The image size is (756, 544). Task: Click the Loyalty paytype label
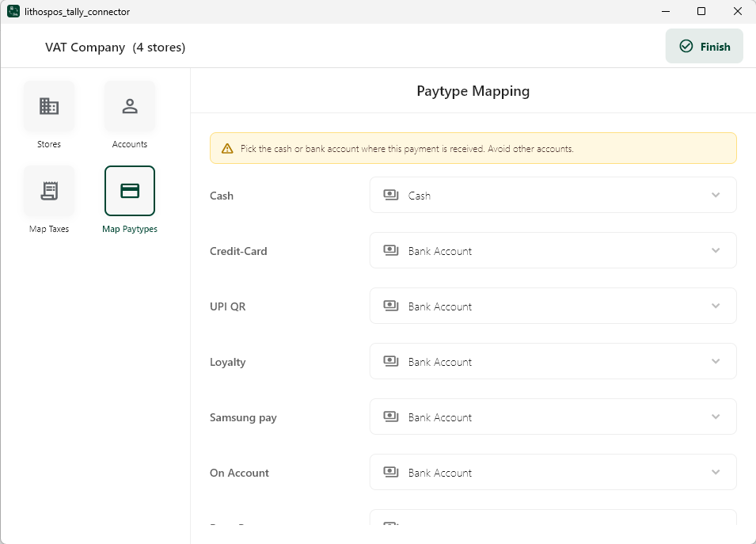227,362
